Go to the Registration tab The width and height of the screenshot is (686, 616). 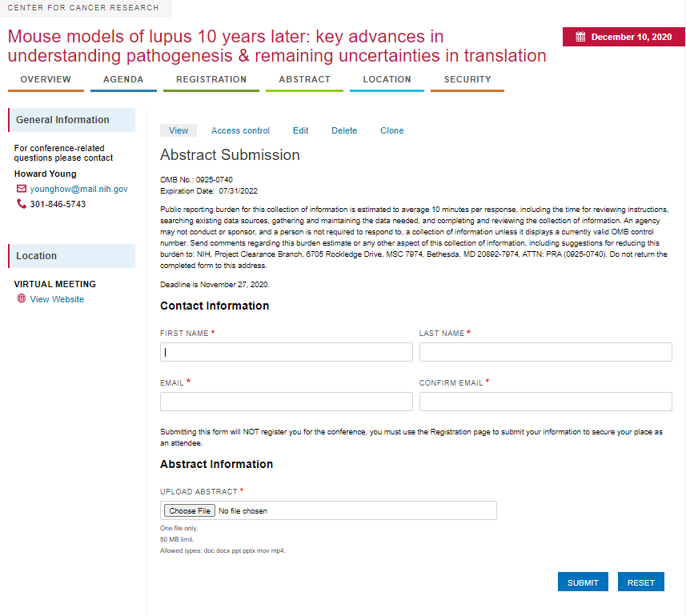tap(211, 80)
